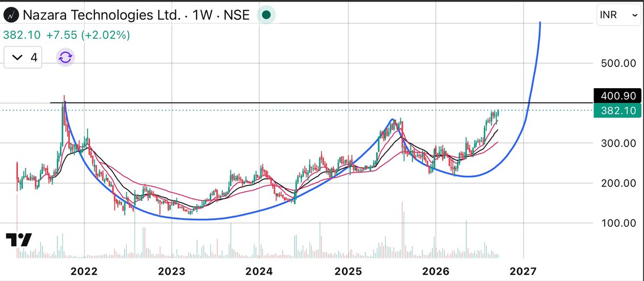Click the green market status indicator dot

(266, 15)
